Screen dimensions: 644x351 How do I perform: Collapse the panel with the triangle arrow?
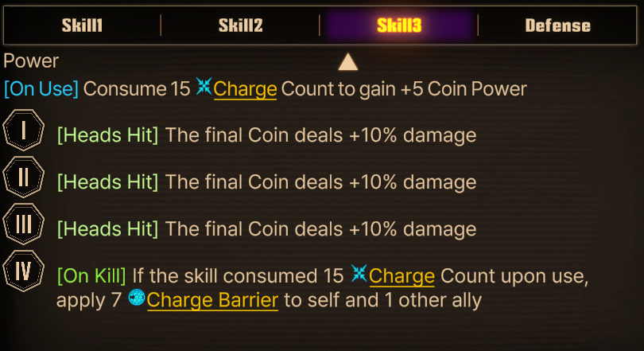347,62
